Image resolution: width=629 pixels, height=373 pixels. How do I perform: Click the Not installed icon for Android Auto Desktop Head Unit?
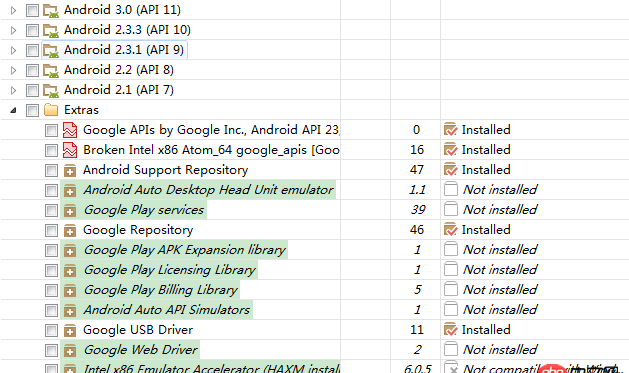click(x=450, y=189)
